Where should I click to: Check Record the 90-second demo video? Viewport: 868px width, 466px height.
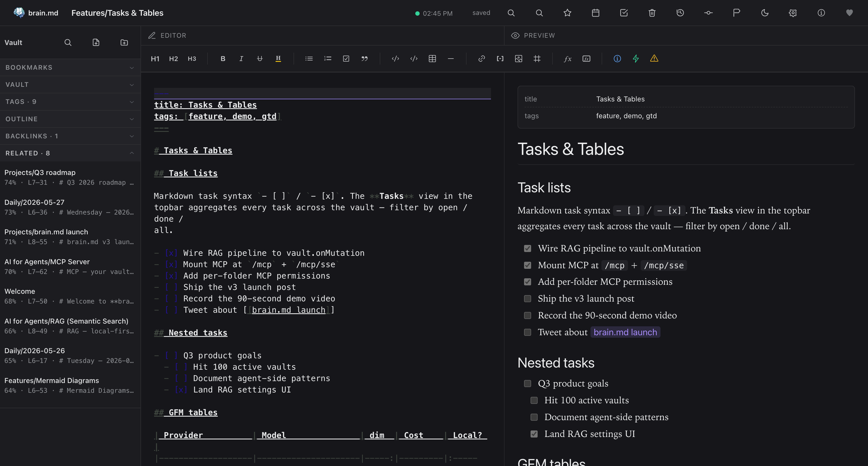tap(527, 315)
